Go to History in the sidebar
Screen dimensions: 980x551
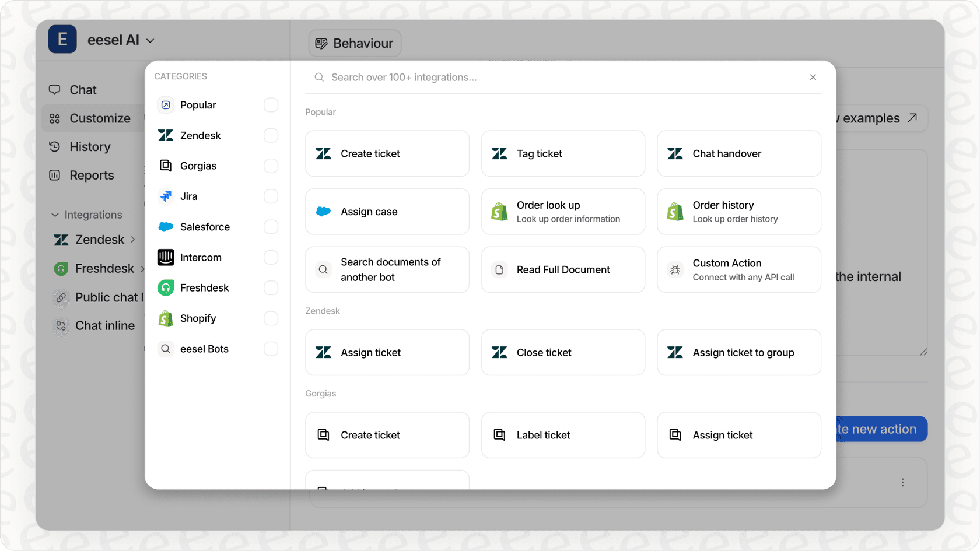point(90,147)
